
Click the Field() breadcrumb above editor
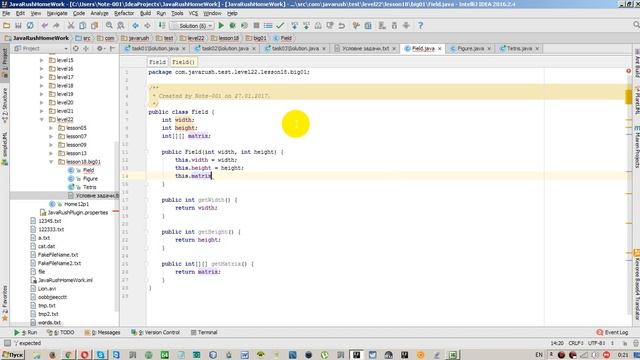click(183, 62)
